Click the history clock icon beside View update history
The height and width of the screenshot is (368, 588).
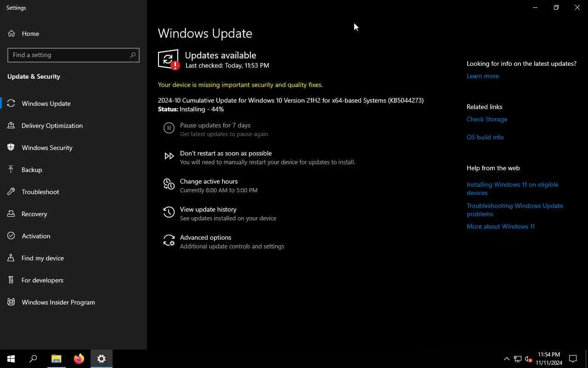[x=169, y=212]
